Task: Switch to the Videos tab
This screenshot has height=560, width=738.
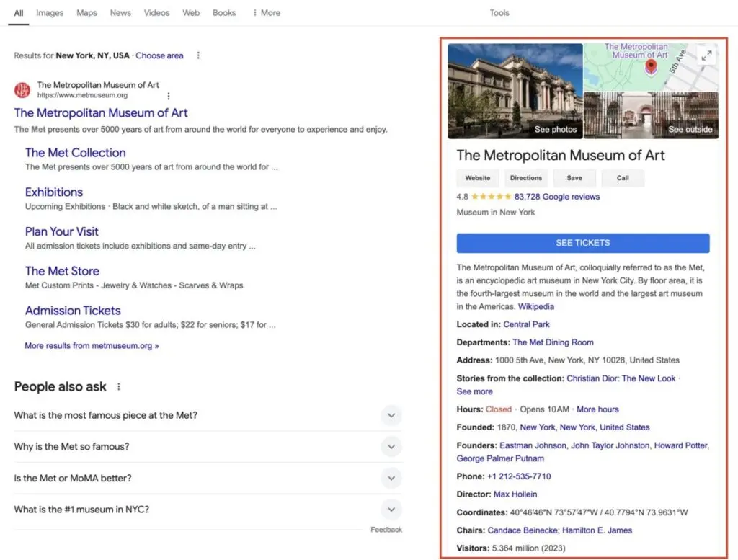Action: 156,13
